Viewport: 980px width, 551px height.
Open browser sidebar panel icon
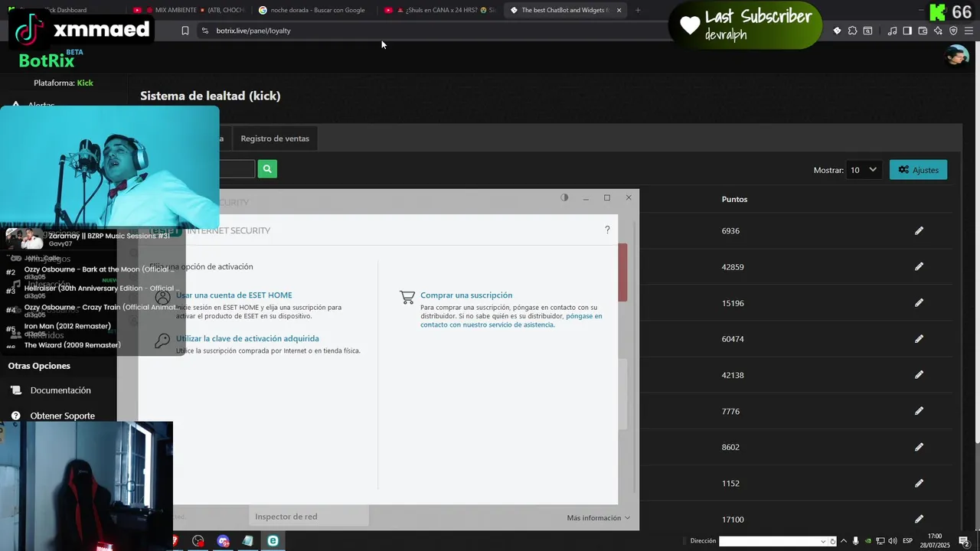pyautogui.click(x=907, y=31)
